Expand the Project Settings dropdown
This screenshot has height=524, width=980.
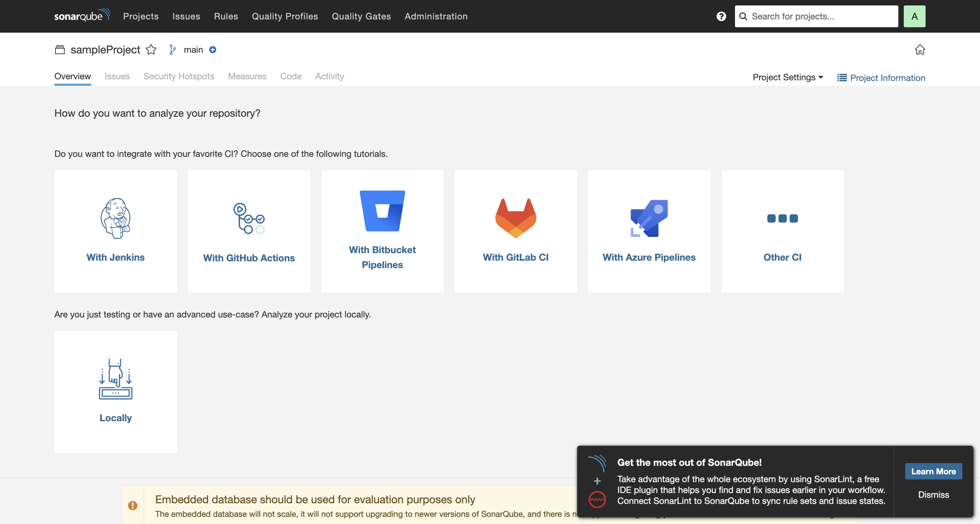point(788,77)
